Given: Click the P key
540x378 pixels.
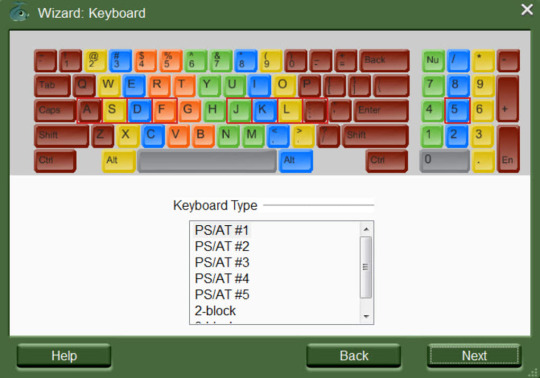Looking at the screenshot, I should tap(309, 85).
